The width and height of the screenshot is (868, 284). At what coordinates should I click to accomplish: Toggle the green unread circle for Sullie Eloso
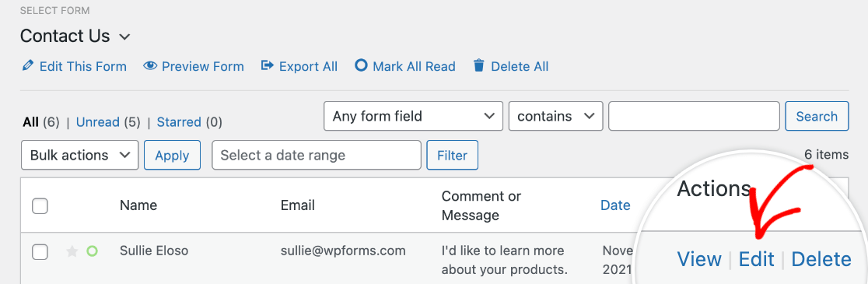(92, 251)
